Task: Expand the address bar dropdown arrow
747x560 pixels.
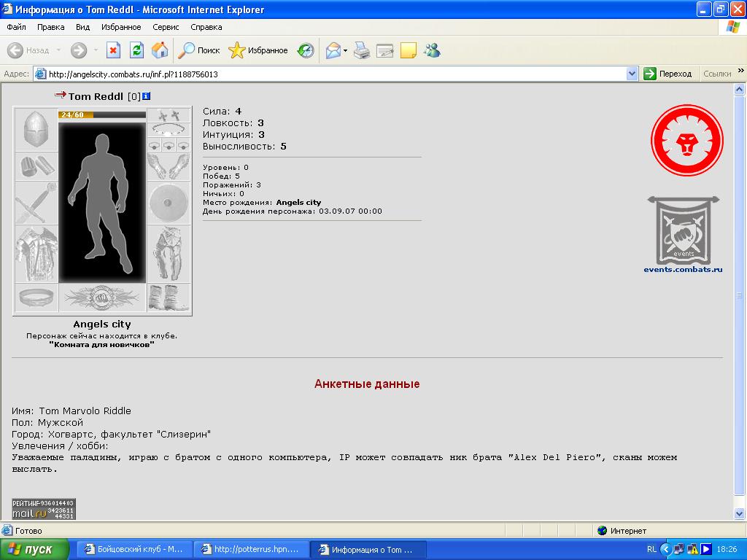Action: tap(632, 74)
